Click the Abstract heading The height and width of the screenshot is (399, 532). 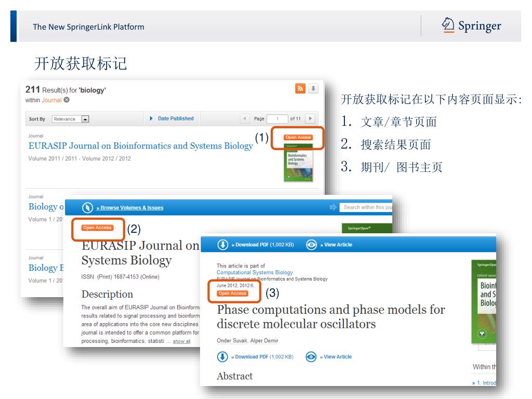235,376
